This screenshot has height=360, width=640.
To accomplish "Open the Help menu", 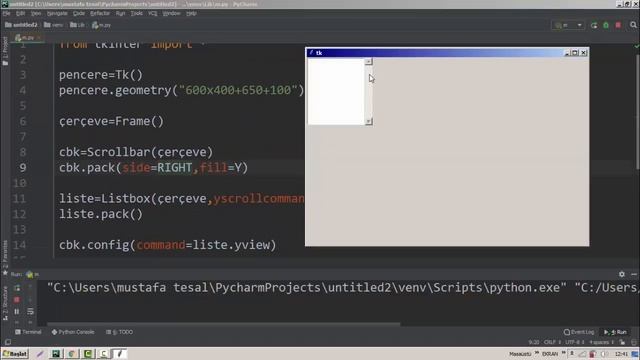I will click(x=191, y=13).
